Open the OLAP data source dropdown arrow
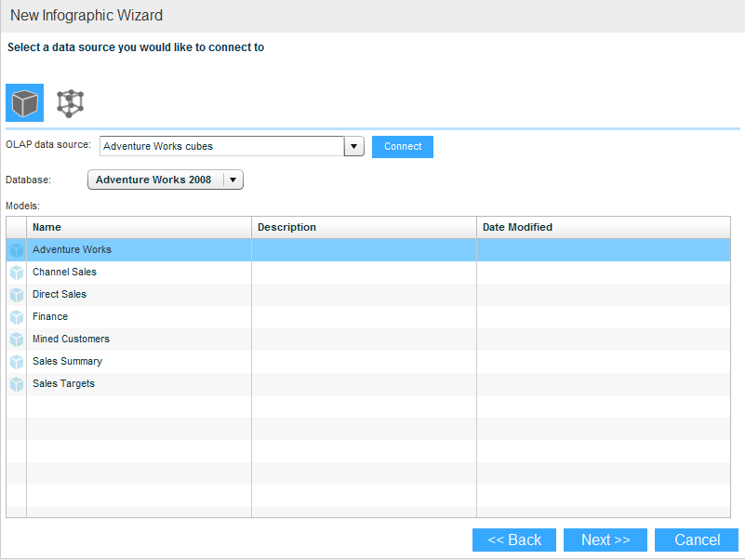The image size is (745, 560). pyautogui.click(x=353, y=147)
